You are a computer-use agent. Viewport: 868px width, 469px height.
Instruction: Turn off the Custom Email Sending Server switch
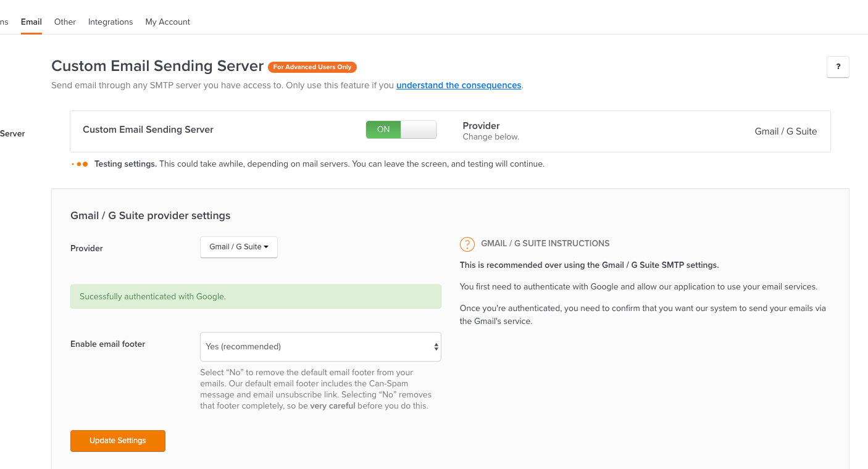[x=401, y=130]
